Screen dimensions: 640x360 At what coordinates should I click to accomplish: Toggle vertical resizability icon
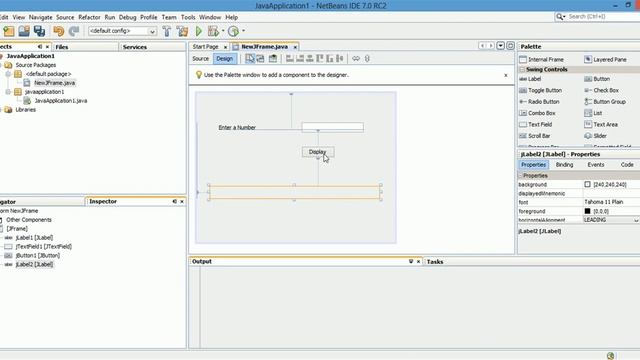point(367,58)
